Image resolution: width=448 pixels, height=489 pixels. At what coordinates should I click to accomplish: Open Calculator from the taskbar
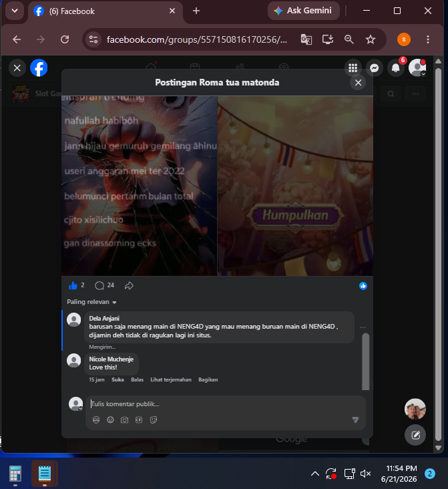15,474
